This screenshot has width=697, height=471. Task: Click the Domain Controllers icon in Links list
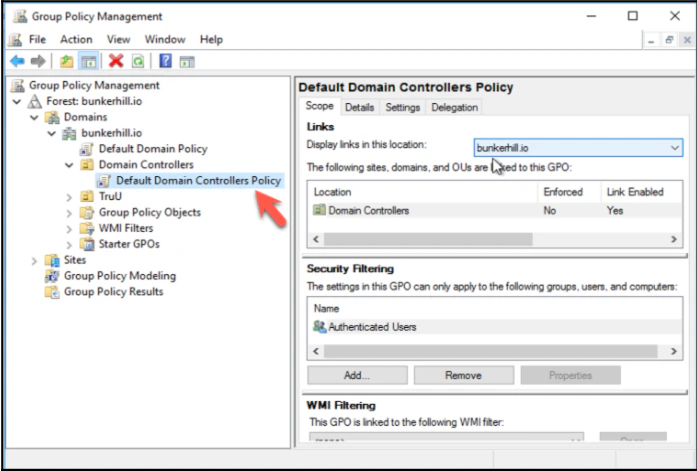319,210
